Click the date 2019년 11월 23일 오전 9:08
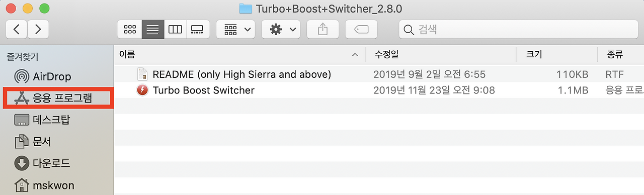644x195 pixels. pos(434,90)
